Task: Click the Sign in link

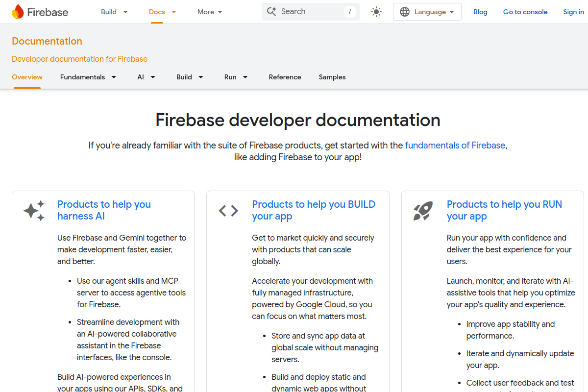Action: (573, 12)
